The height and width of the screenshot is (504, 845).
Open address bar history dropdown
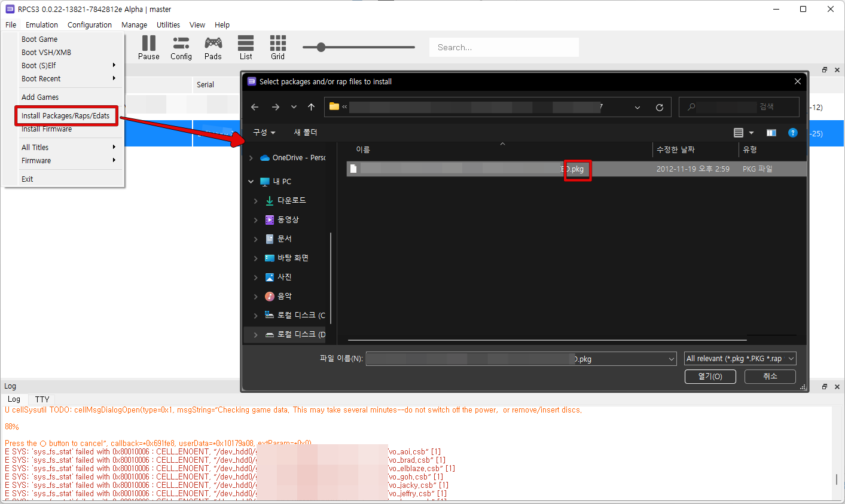(637, 108)
